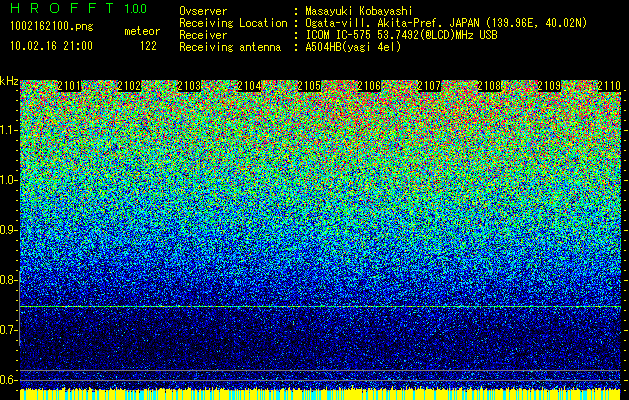Click the 0.7 kHz axis label
This screenshot has width=629, height=400.
pos(9,330)
